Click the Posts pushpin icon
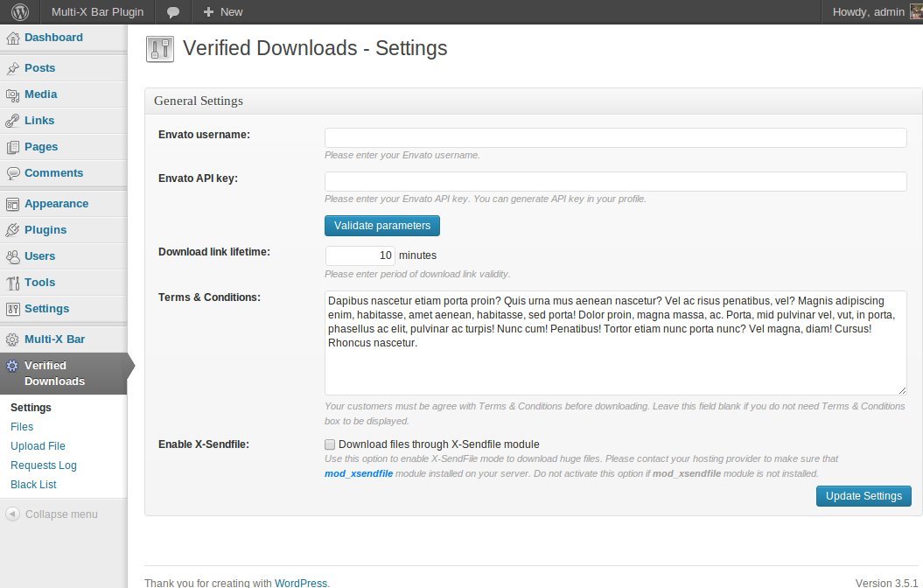Viewport: 923px width, 588px height. (x=12, y=68)
